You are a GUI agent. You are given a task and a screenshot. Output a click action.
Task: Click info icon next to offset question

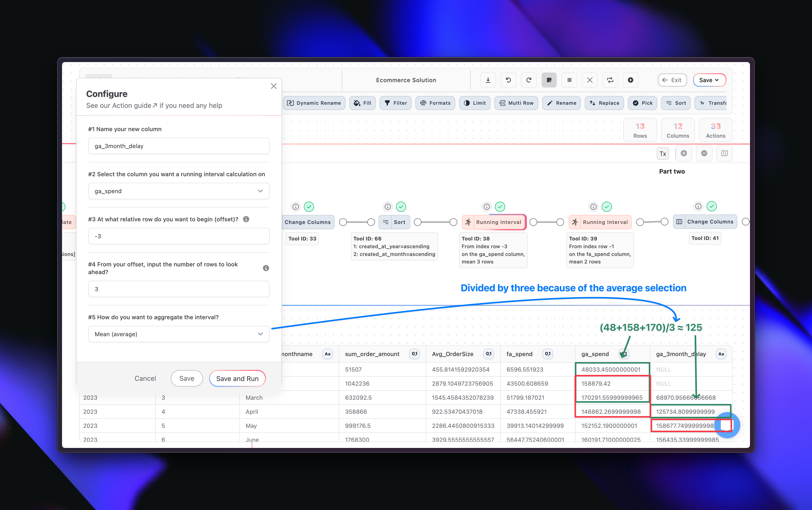pyautogui.click(x=246, y=219)
